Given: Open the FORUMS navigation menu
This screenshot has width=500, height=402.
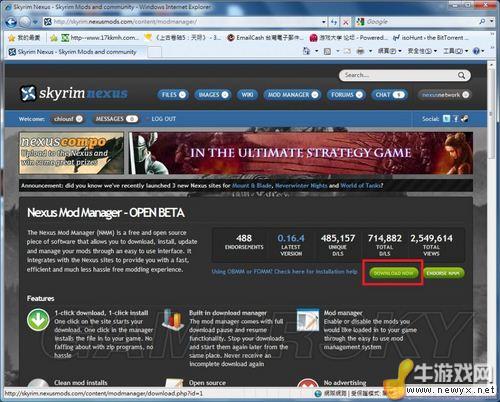Looking at the screenshot, I should [x=346, y=95].
